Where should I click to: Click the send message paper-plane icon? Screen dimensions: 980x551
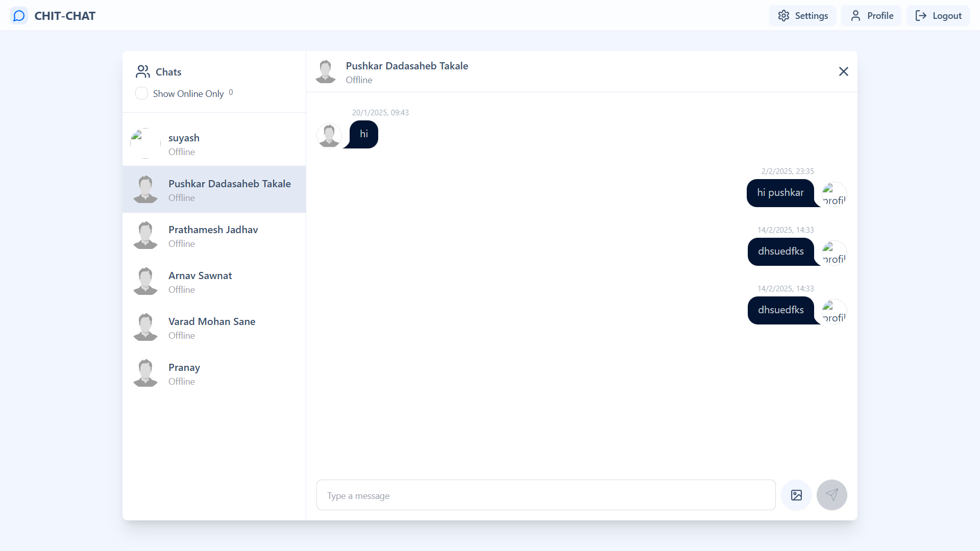832,494
